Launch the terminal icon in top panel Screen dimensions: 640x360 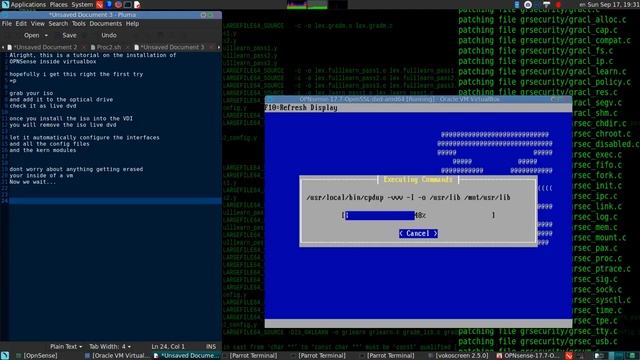pyautogui.click(x=128, y=5)
